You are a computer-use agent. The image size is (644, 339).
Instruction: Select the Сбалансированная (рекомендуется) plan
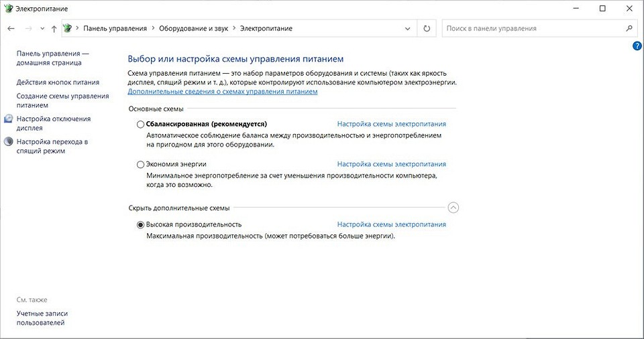[x=140, y=124]
